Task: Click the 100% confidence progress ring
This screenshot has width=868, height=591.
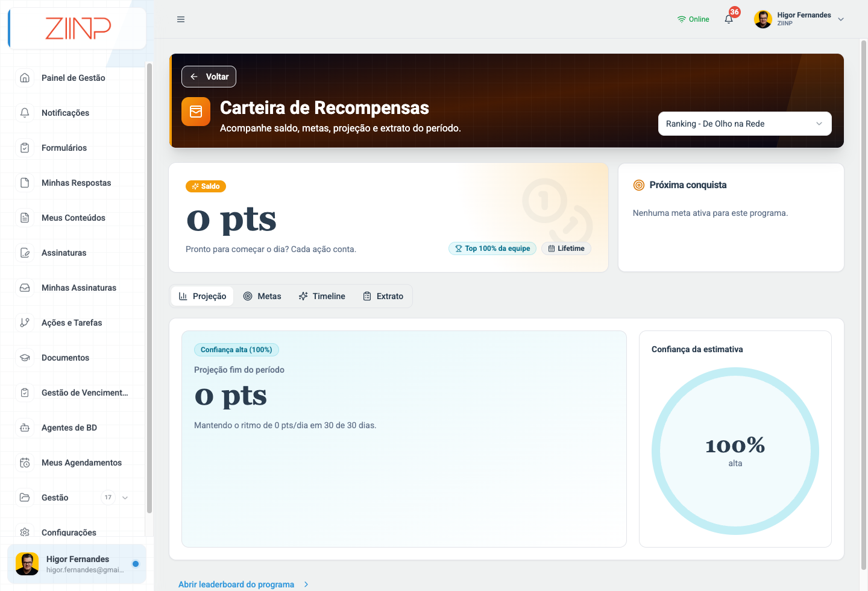Action: point(735,451)
